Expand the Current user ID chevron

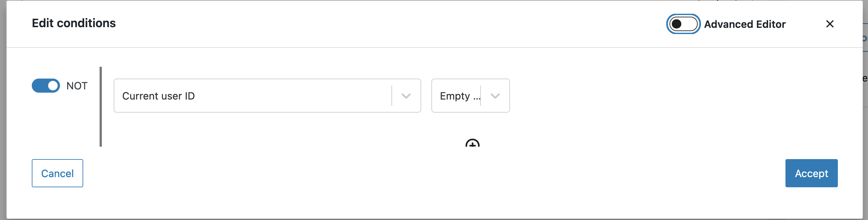[x=406, y=96]
